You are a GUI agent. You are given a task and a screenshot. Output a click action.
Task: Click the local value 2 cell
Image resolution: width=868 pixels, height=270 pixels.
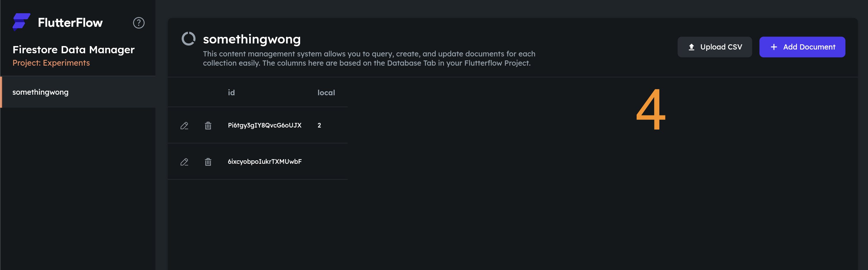point(319,126)
